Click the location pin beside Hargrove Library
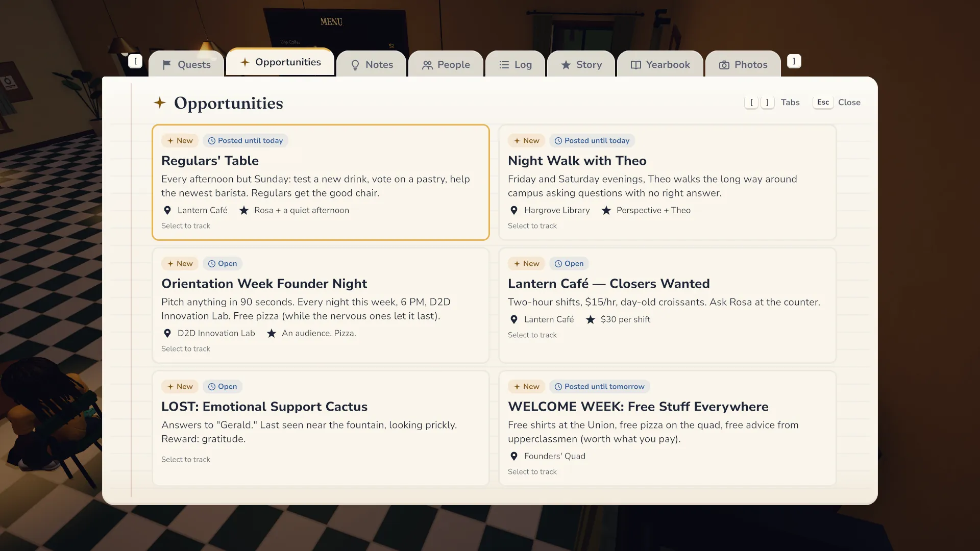 coord(513,210)
